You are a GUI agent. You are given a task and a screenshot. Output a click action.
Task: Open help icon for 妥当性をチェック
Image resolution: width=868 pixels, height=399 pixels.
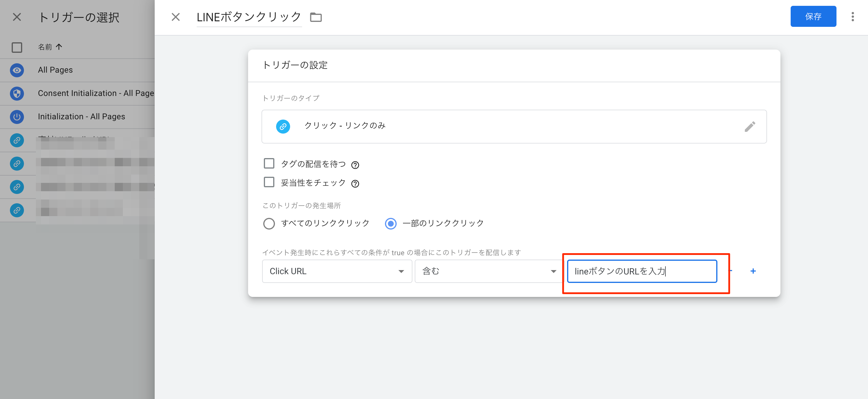click(x=355, y=183)
